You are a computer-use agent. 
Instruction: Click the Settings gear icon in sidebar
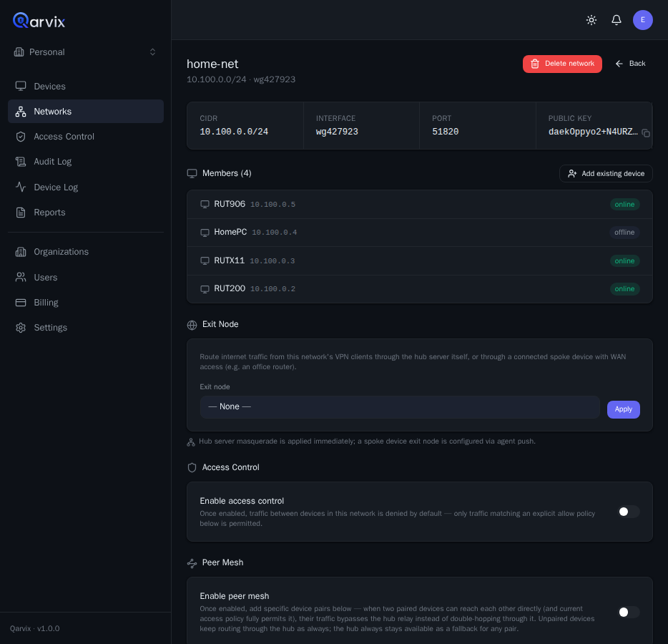click(x=21, y=327)
